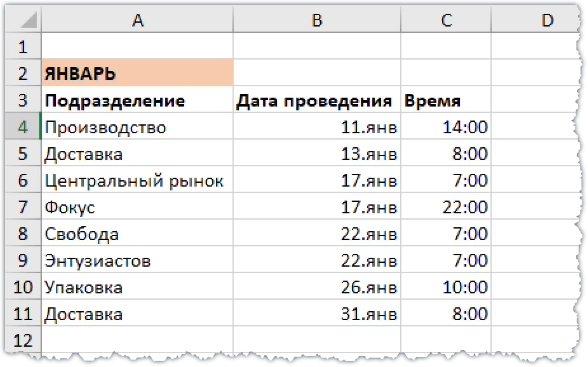Click the 10:00 time cell

coord(446,286)
